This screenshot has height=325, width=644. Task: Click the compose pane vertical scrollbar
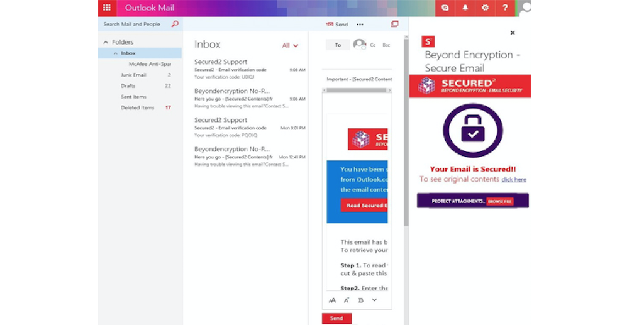click(x=406, y=131)
